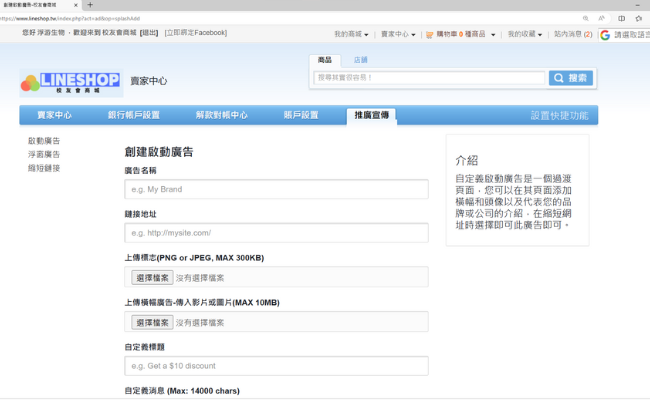Click the 創建啟動廣告 page heading
Viewport: 650px width, 400px height.
pos(159,152)
